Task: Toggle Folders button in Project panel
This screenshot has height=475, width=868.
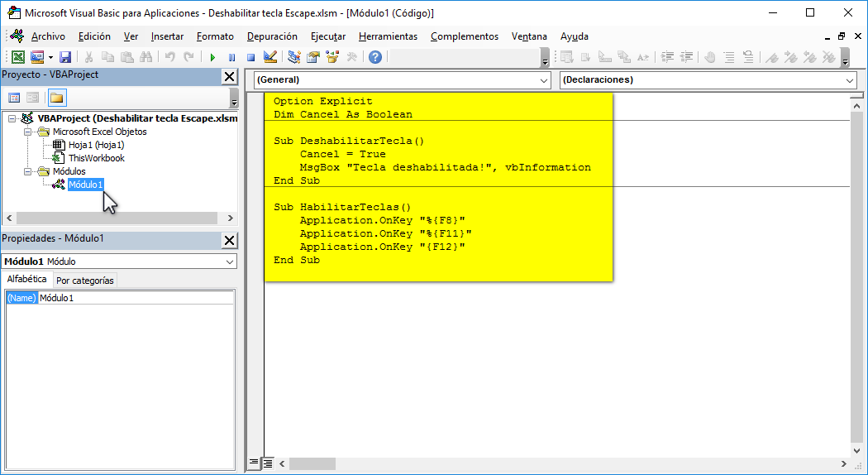Action: pyautogui.click(x=57, y=98)
